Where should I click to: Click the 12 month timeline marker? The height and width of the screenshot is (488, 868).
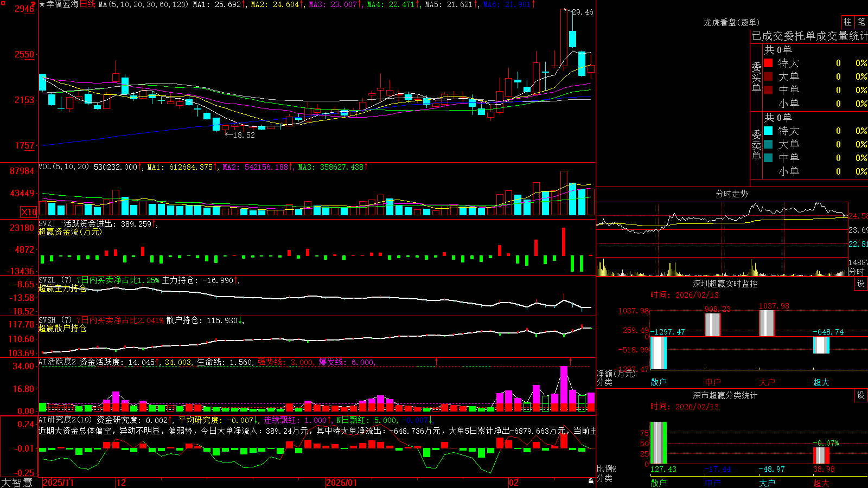click(122, 483)
